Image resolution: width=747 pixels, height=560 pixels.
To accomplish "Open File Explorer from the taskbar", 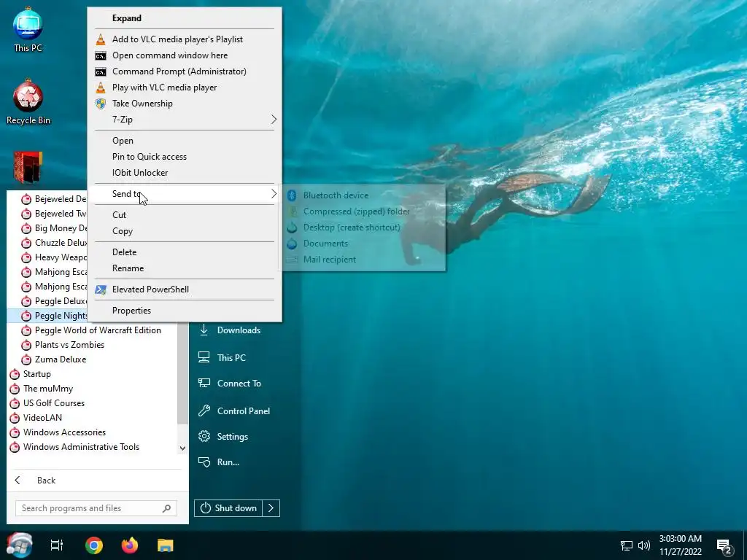I will click(166, 545).
